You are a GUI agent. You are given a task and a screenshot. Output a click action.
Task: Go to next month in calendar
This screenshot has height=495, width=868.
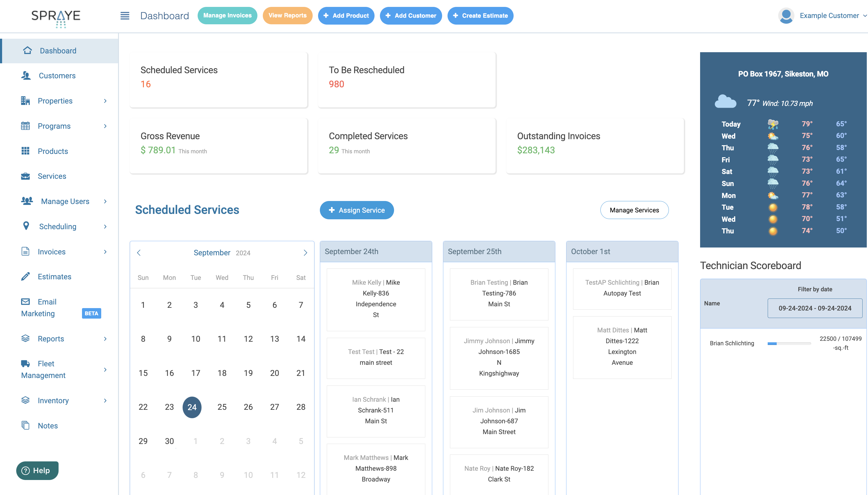[305, 253]
